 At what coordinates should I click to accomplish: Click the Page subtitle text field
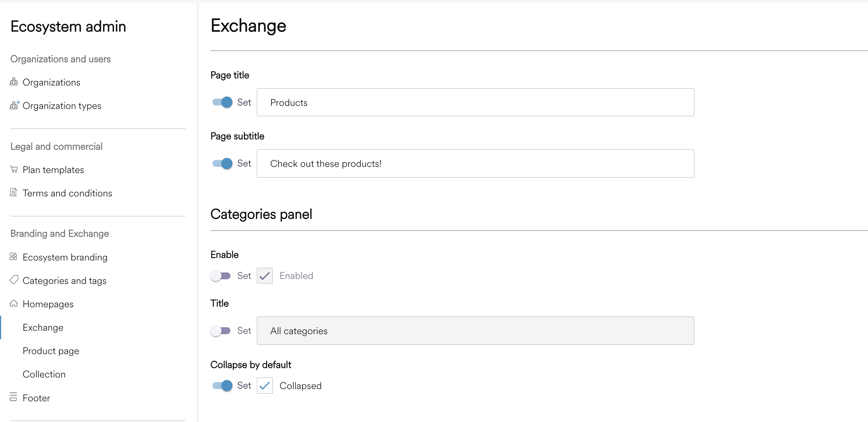475,164
